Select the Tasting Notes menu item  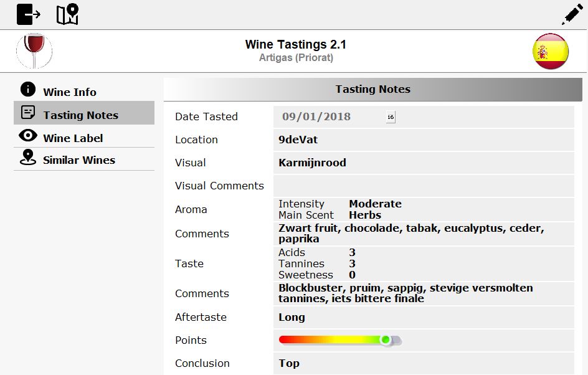[x=84, y=113]
